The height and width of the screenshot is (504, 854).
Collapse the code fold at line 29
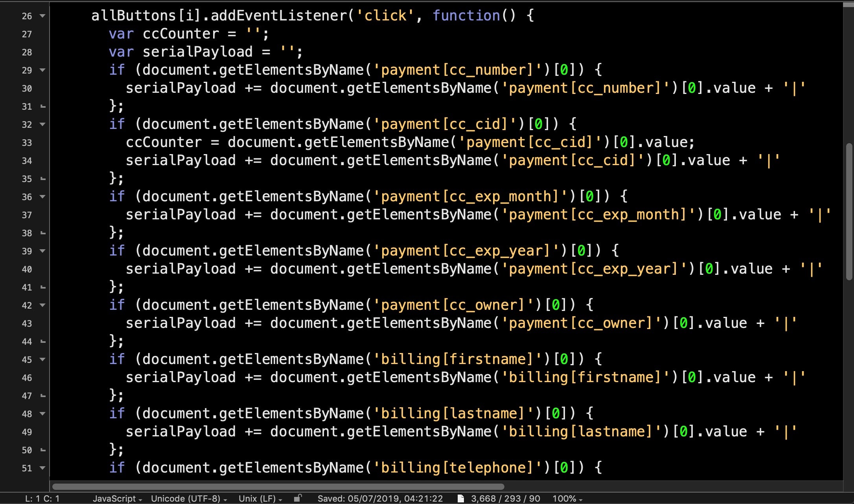click(x=42, y=70)
